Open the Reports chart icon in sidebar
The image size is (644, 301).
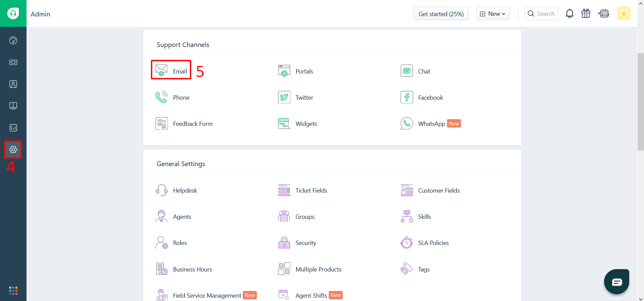tap(13, 128)
